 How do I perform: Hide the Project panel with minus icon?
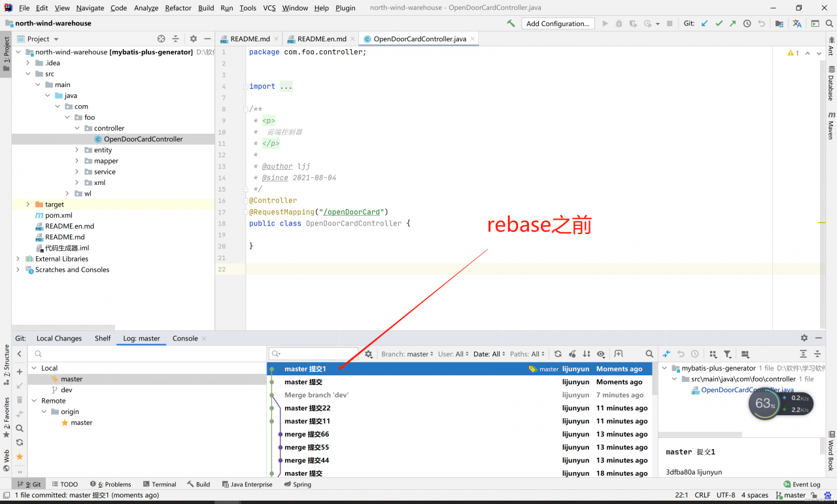click(x=207, y=39)
